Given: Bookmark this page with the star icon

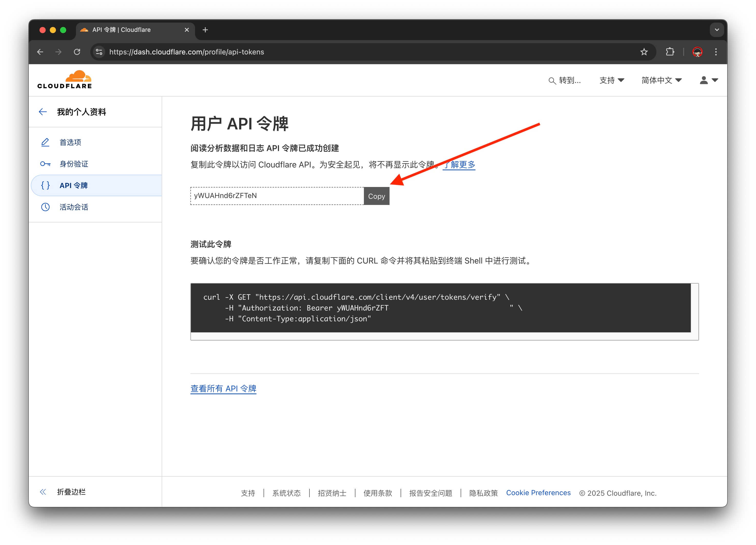Looking at the screenshot, I should tap(644, 52).
